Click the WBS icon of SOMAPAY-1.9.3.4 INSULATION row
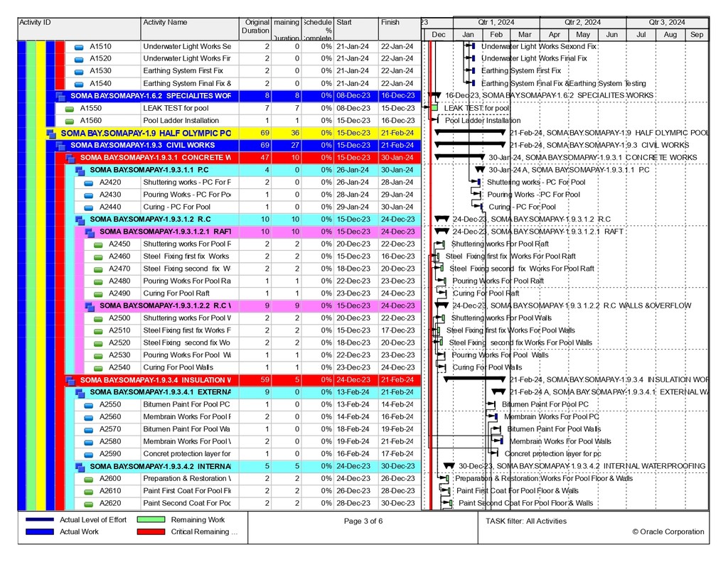 70,381
